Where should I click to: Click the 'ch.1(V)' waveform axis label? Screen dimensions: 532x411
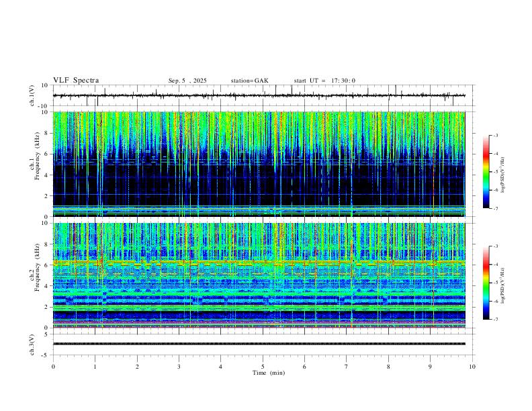[32, 95]
